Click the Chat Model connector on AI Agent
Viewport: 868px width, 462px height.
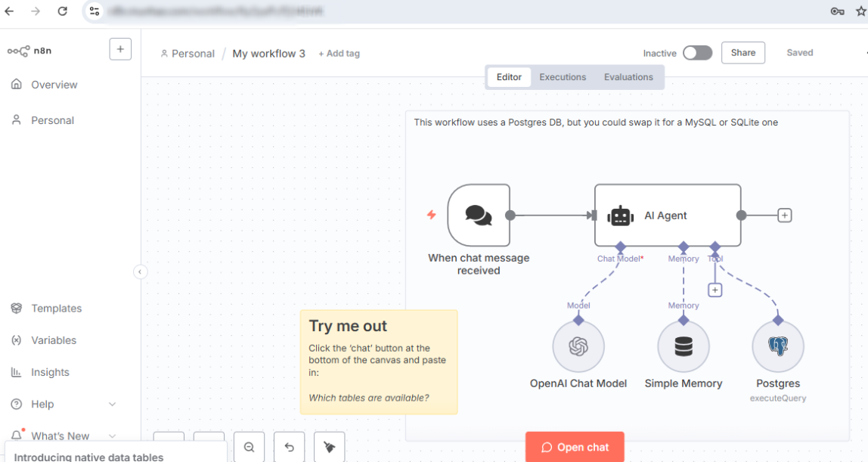pos(621,247)
